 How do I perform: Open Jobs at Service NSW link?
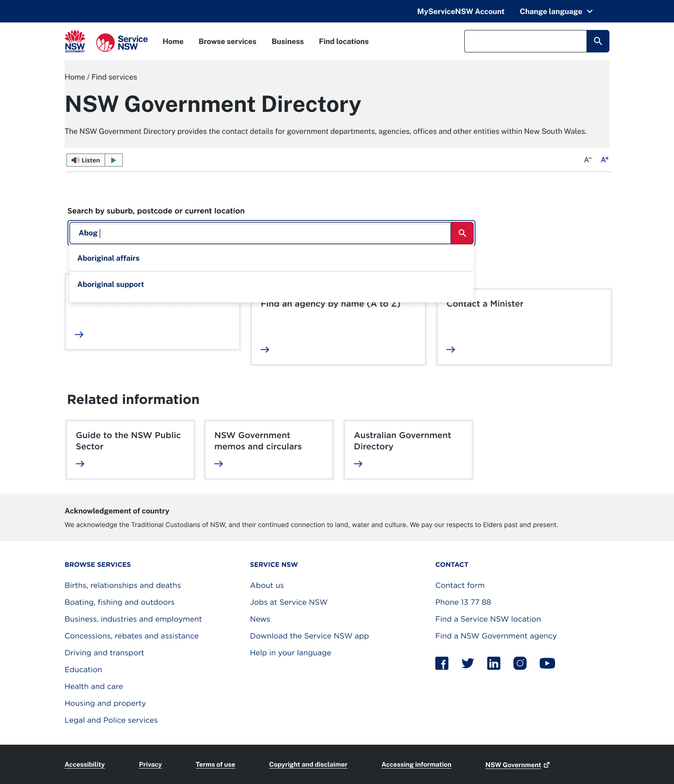click(289, 602)
